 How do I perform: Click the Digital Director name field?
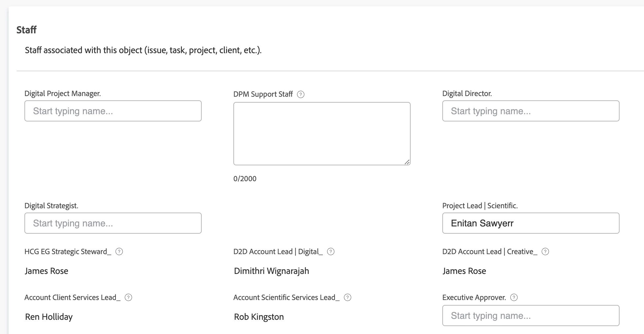pyautogui.click(x=530, y=111)
